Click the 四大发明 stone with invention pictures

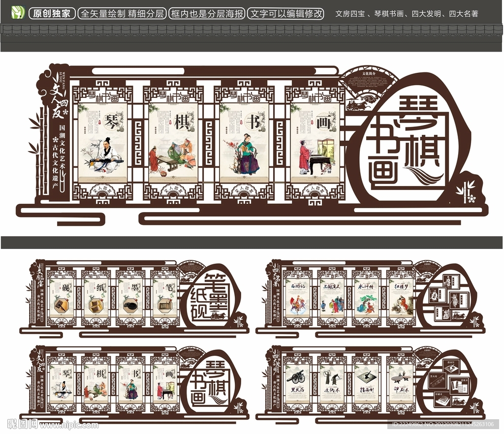tap(447, 383)
